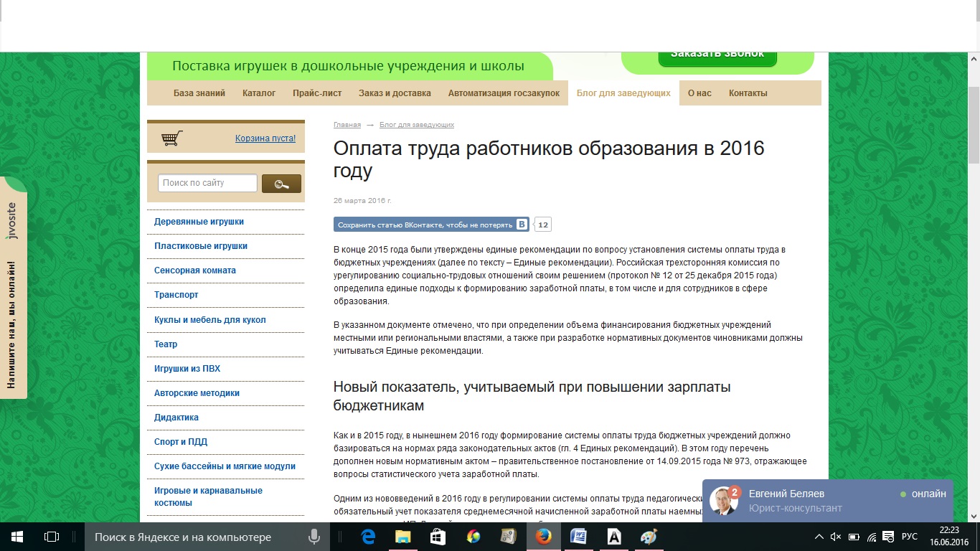
Task: Click the microphone icon in taskbar search
Action: 314,537
